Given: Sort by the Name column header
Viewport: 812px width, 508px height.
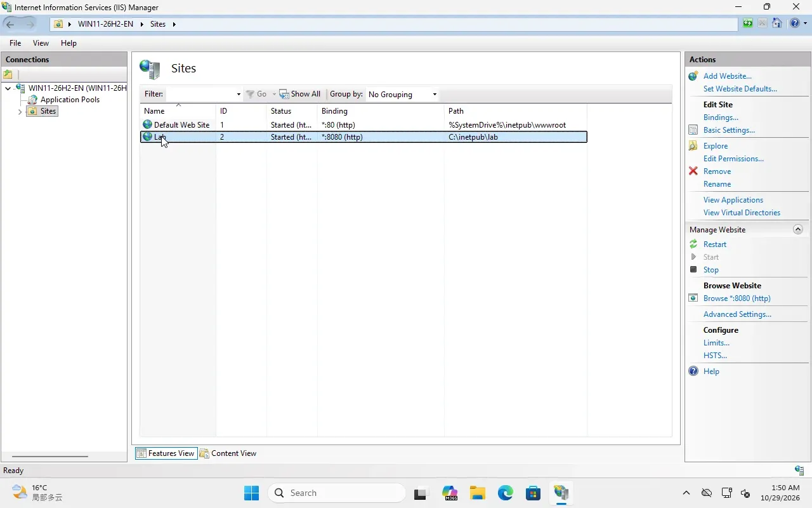Looking at the screenshot, I should tap(178, 110).
